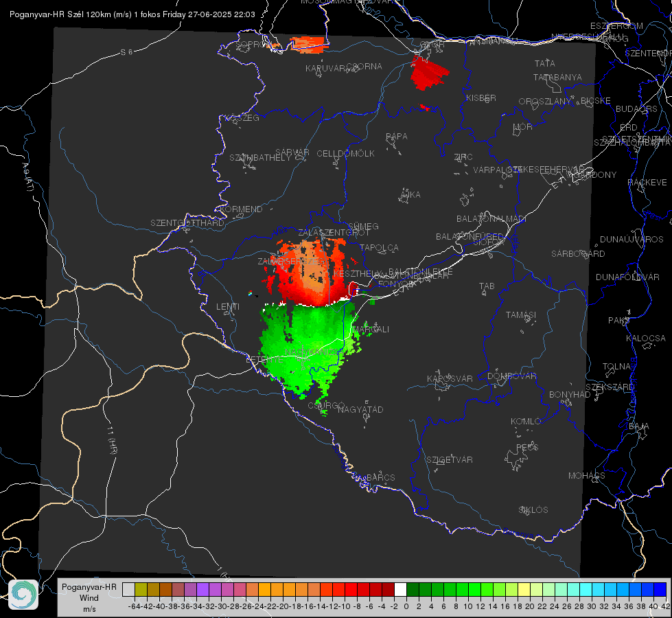The image size is (672, 618).
Task: Click the TATA city label
Action: point(545,63)
